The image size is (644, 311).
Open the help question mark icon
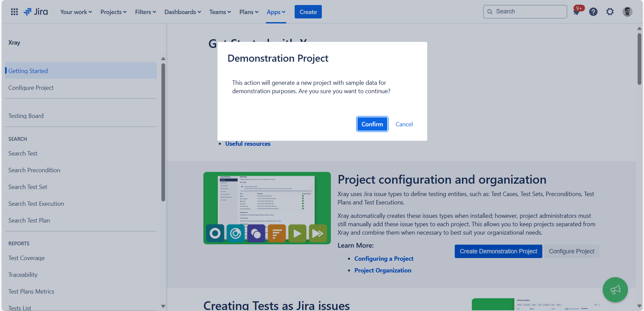pos(593,12)
